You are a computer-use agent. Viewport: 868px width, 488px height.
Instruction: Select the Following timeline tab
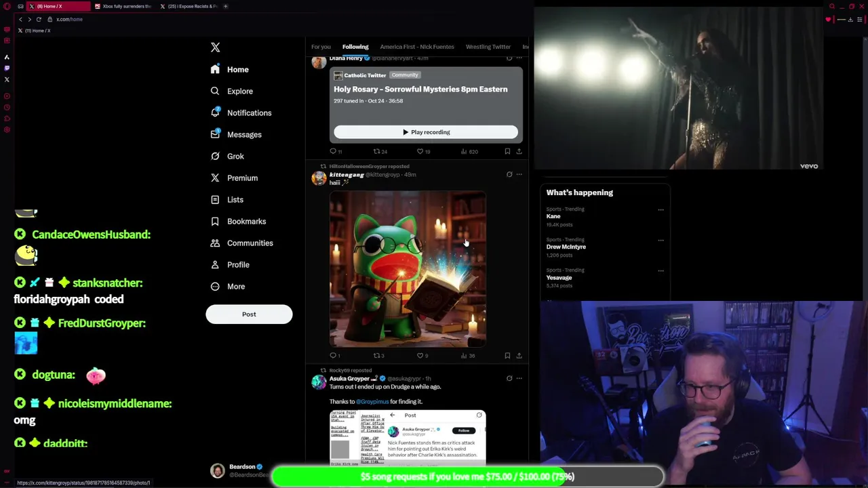(x=355, y=47)
